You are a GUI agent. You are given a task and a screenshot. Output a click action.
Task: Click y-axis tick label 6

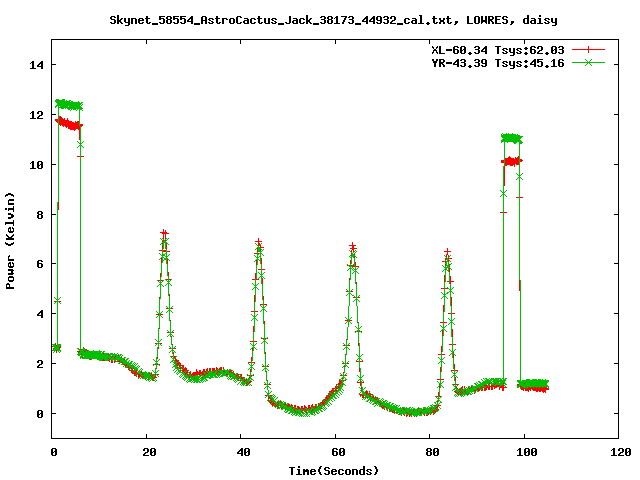(x=40, y=264)
